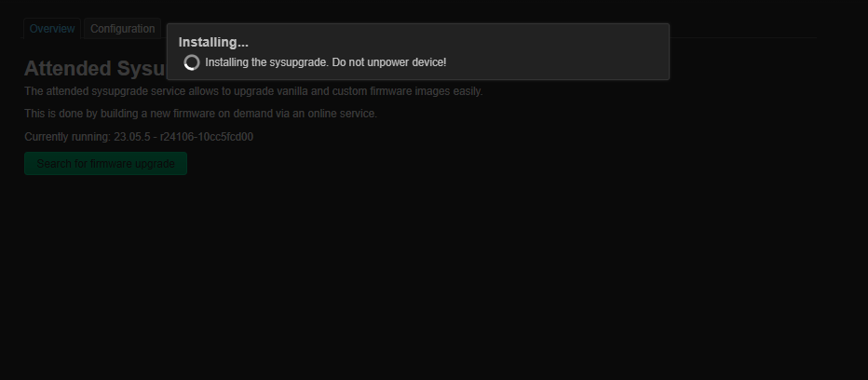This screenshot has height=380, width=868.
Task: Click the word 'Currently' in running version line
Action: pyautogui.click(x=47, y=137)
